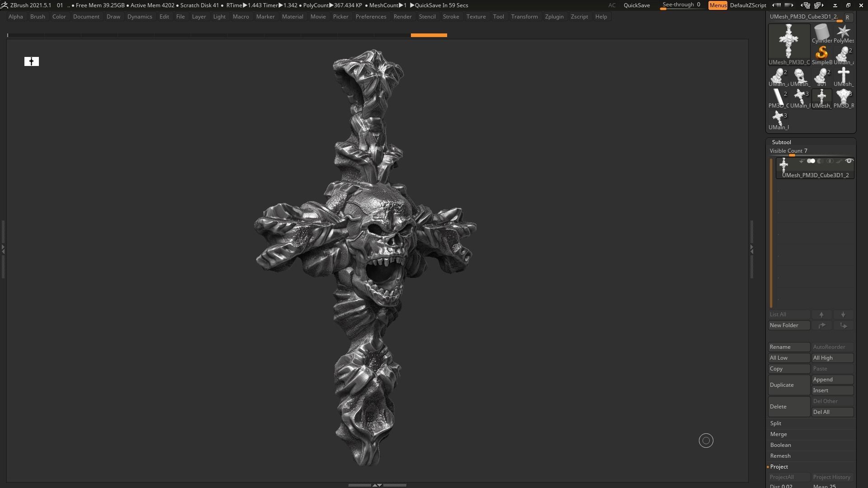
Task: Select the UMesh_PM3D_Cube3D1_2 subtool row
Action: tap(815, 168)
